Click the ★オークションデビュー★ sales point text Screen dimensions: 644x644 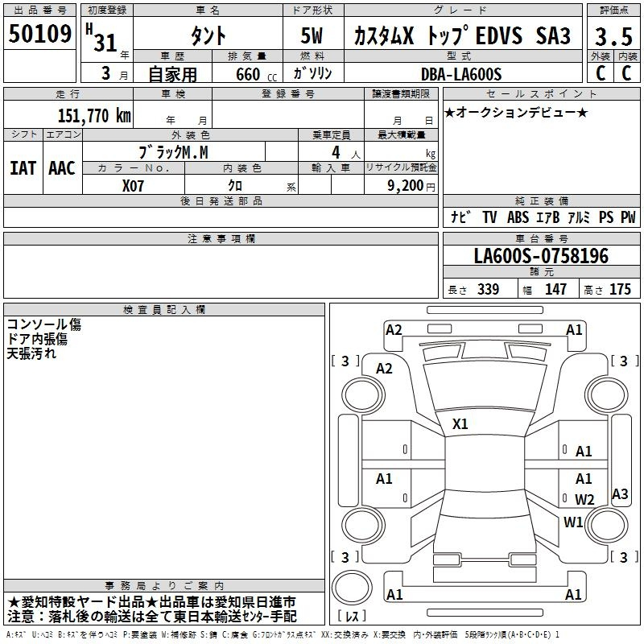click(516, 112)
